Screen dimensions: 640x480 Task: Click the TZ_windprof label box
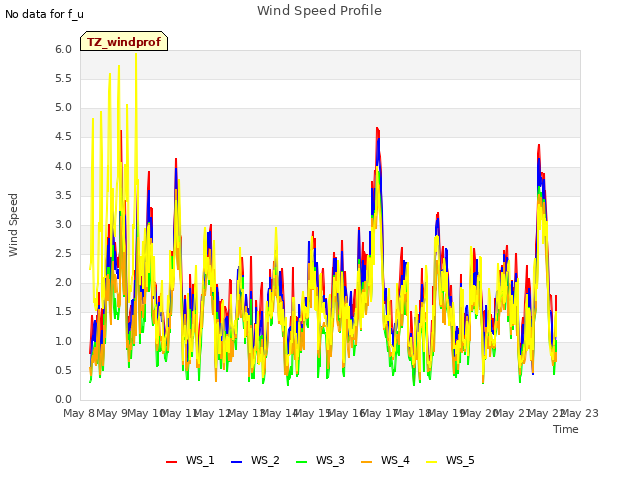[124, 41]
